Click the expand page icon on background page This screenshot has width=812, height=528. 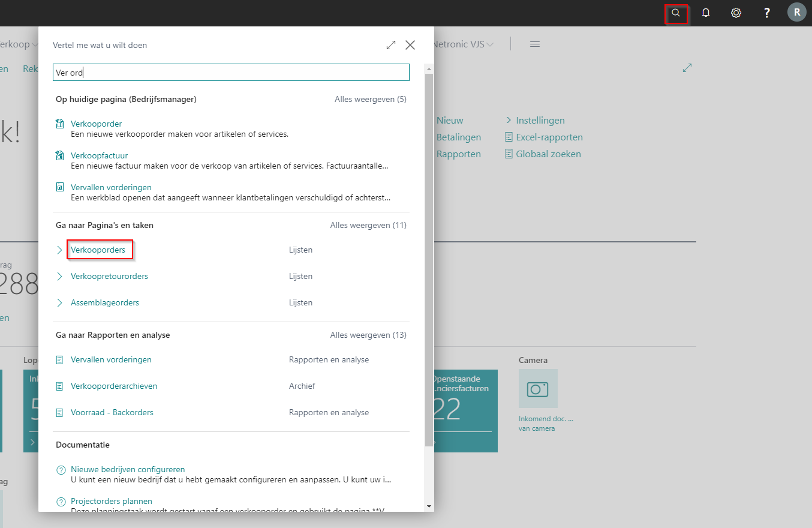687,68
